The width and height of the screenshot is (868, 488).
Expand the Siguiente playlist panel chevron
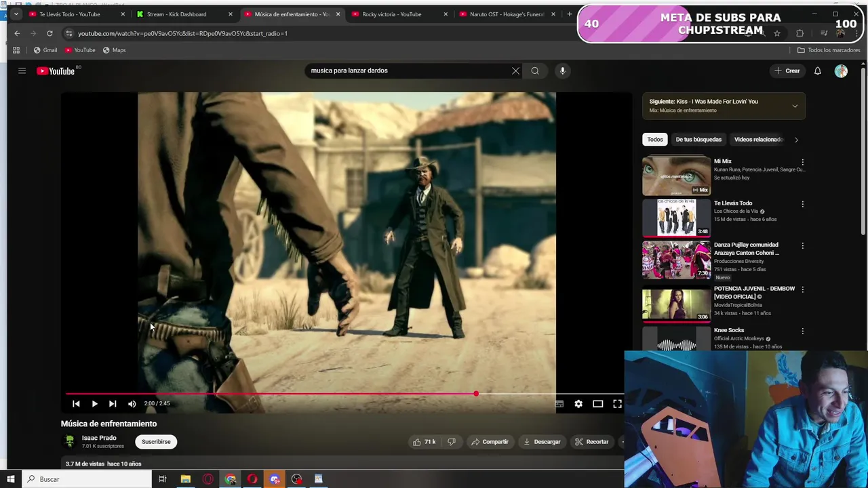pos(795,106)
